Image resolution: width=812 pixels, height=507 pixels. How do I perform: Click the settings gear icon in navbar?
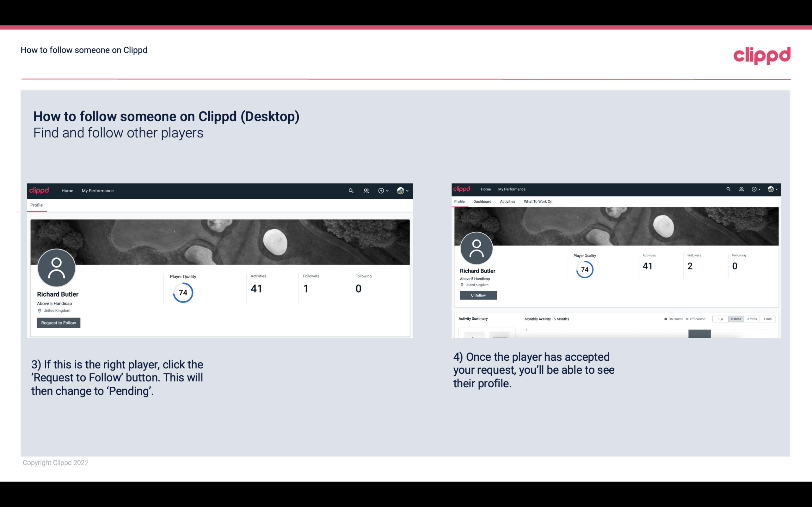pos(381,190)
